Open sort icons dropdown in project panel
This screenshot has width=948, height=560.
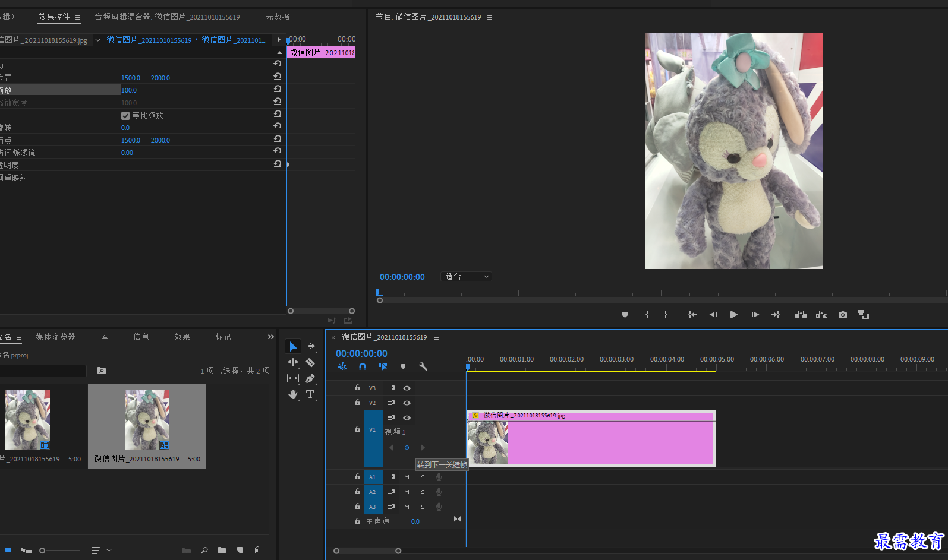pyautogui.click(x=100, y=550)
